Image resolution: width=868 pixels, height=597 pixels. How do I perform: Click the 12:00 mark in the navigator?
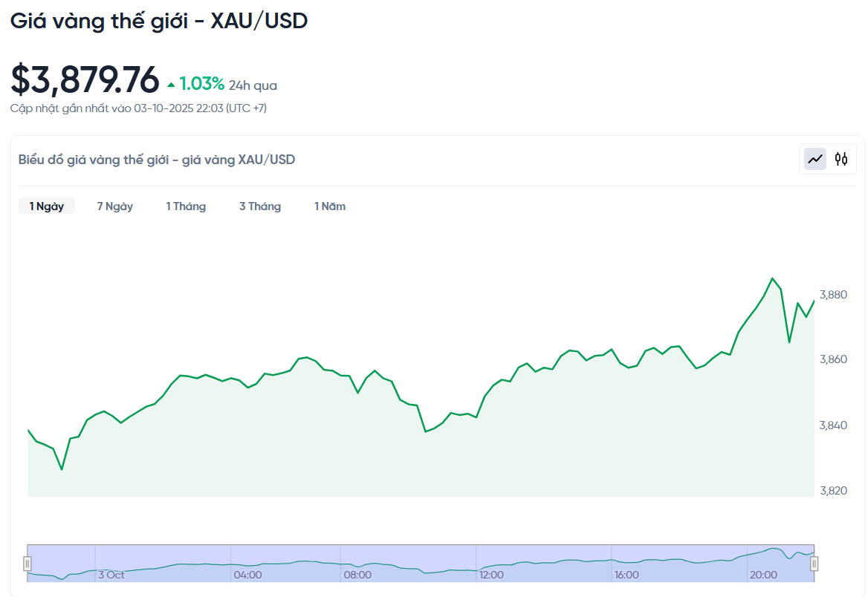[x=491, y=575]
